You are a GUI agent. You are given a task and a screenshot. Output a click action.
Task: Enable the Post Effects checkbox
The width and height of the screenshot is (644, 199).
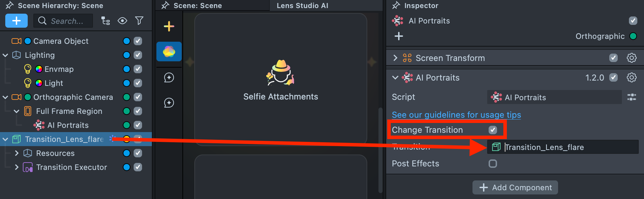(493, 164)
